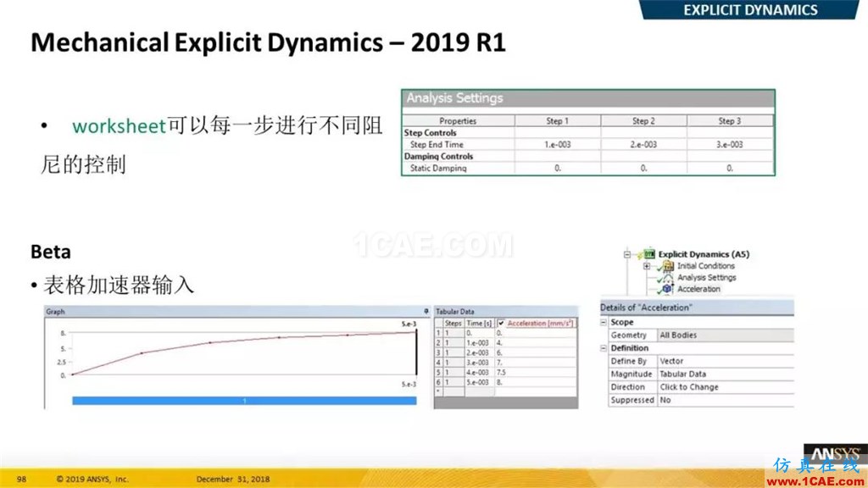Open the Suppressed No field
Image resolution: width=868 pixels, height=488 pixels.
(x=726, y=400)
